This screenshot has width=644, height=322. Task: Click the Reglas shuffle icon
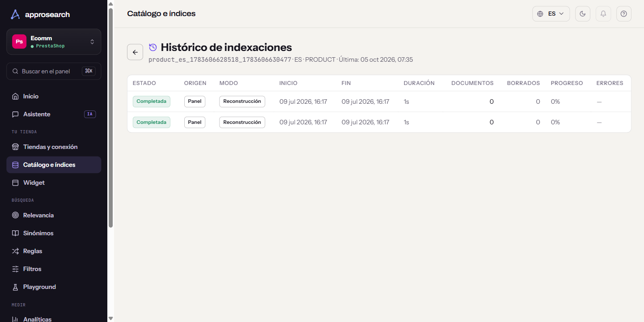tap(15, 251)
